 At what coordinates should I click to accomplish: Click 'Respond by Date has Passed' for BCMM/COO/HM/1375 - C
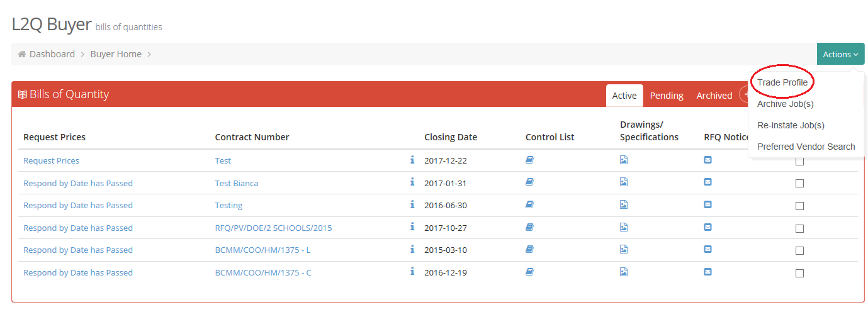point(78,272)
